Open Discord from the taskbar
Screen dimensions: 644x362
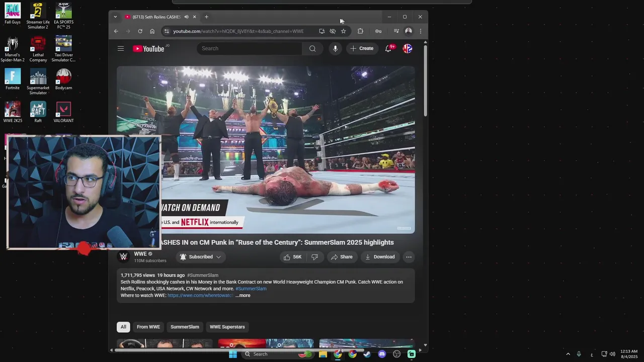point(382,354)
